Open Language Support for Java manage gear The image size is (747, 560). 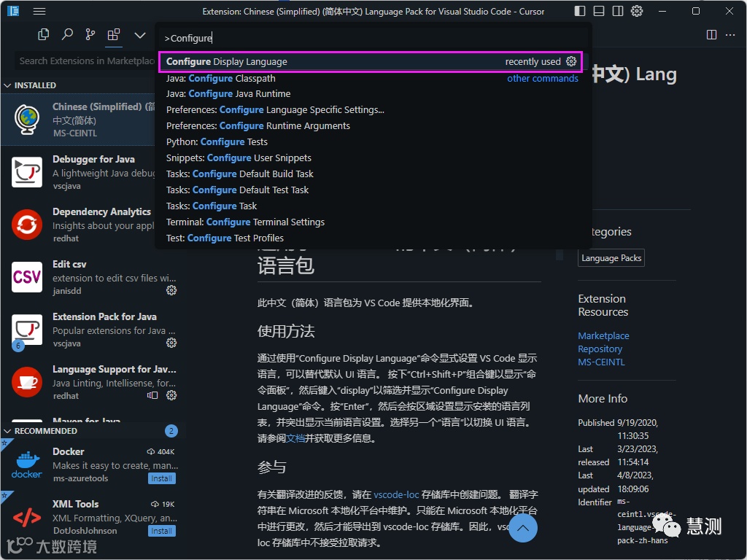coord(171,395)
